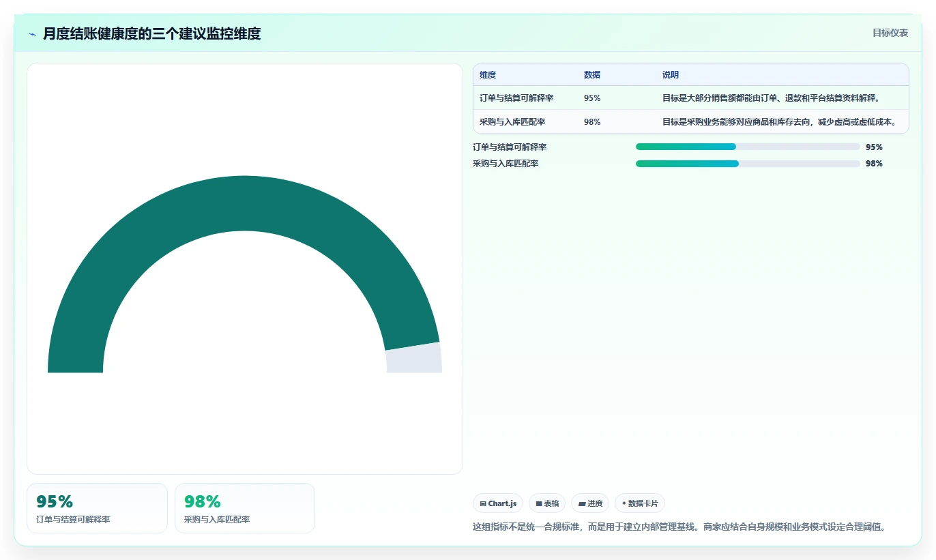Viewport: 936px width, 560px height.
Task: Click the 98% value in the table
Action: tap(592, 122)
